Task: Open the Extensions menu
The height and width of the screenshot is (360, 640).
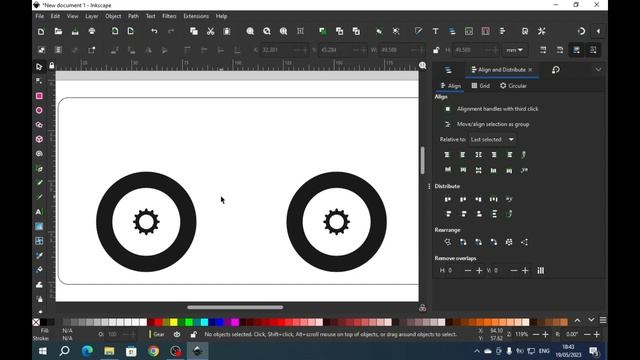Action: pyautogui.click(x=196, y=16)
